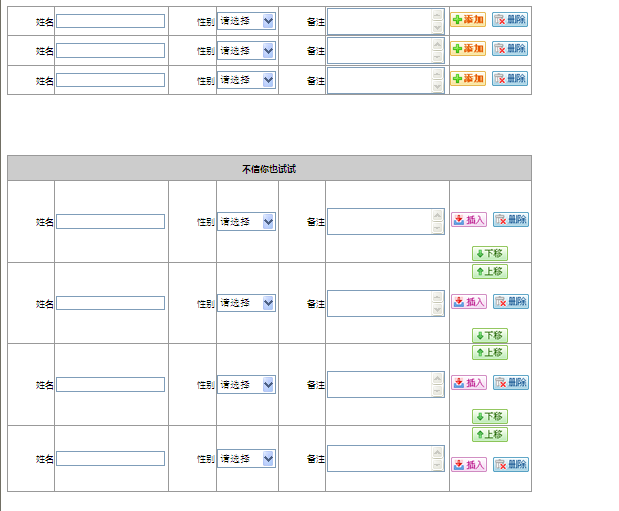
Task: Click 删除 in second row of lower table
Action: (x=511, y=302)
